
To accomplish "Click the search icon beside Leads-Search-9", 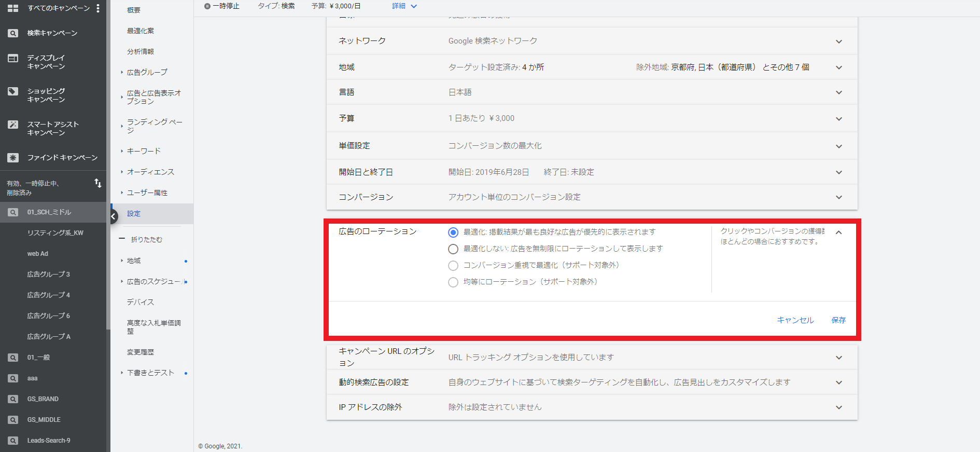I will [13, 441].
